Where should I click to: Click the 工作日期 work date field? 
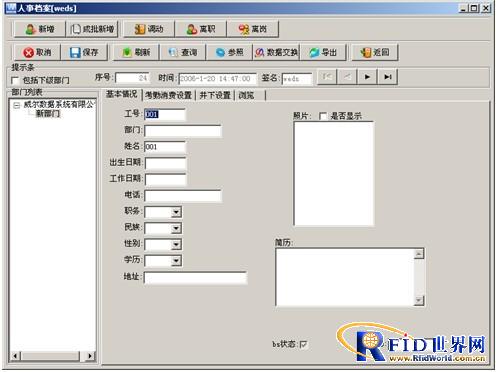pos(166,179)
